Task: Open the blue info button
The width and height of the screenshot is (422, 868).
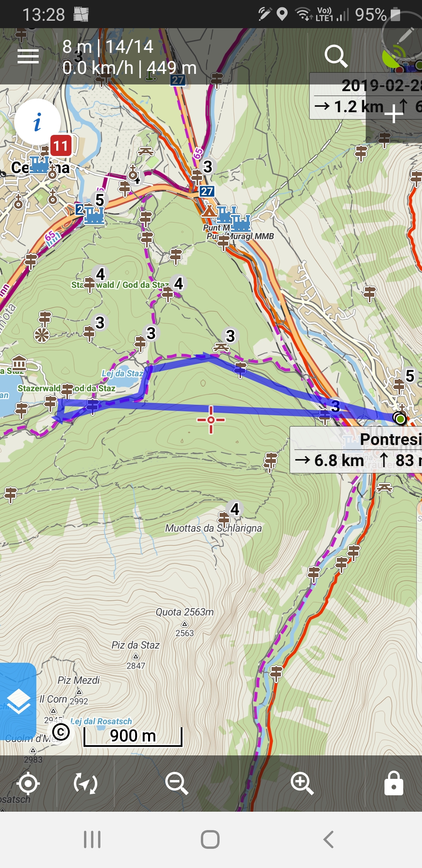Action: 38,122
